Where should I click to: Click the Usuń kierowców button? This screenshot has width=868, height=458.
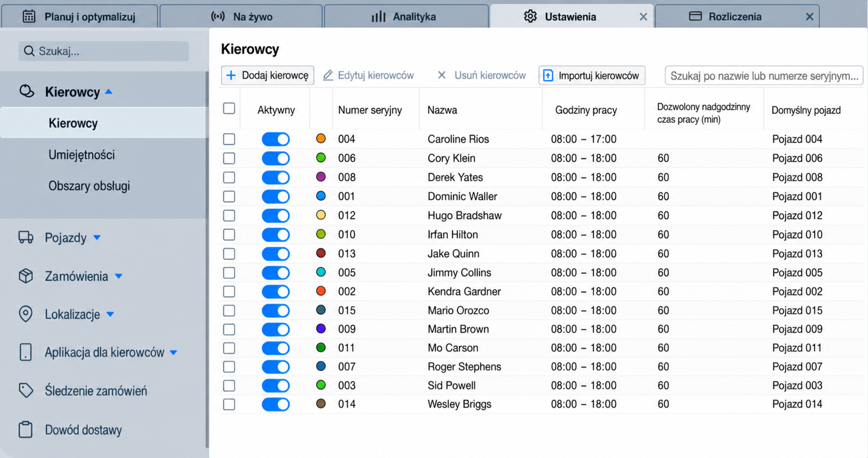coord(482,76)
